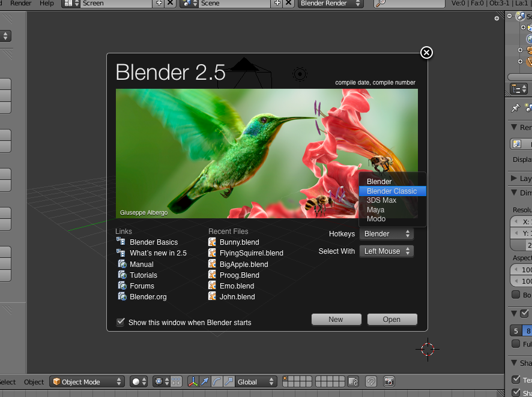Open the scene browse icon dropdown
The height and width of the screenshot is (397, 532).
[x=189, y=4]
